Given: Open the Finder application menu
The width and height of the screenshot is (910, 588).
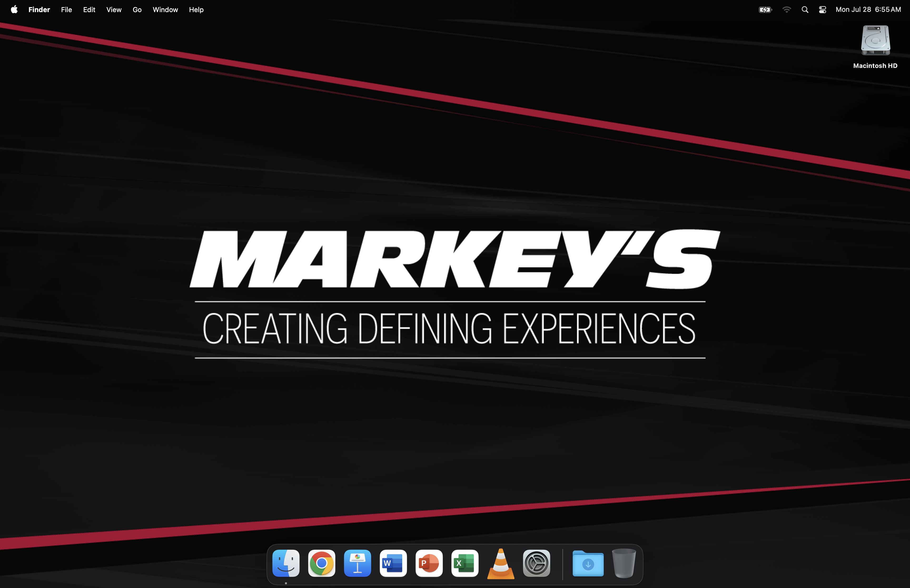Looking at the screenshot, I should pyautogui.click(x=39, y=9).
